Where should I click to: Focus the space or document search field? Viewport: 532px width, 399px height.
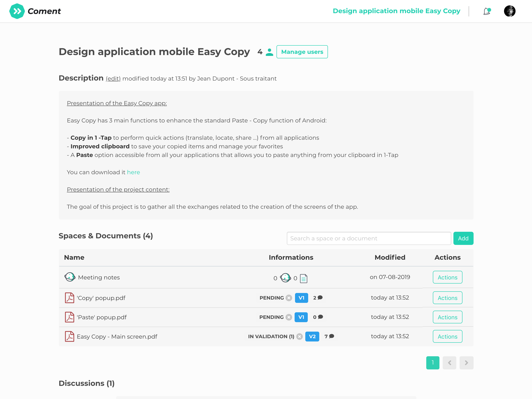368,238
